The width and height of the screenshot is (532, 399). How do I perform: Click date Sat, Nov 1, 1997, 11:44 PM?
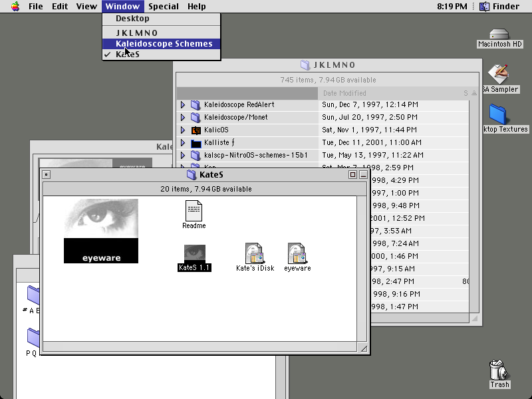click(x=369, y=130)
